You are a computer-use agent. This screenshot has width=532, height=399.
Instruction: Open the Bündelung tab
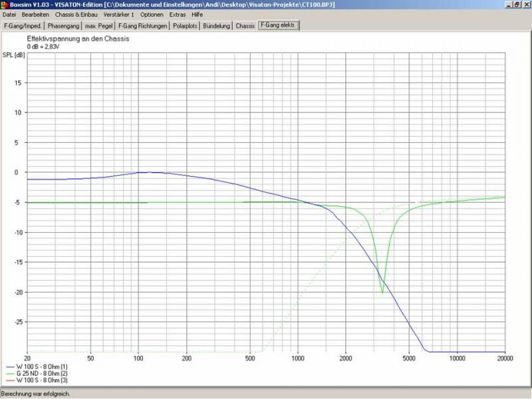[218, 26]
